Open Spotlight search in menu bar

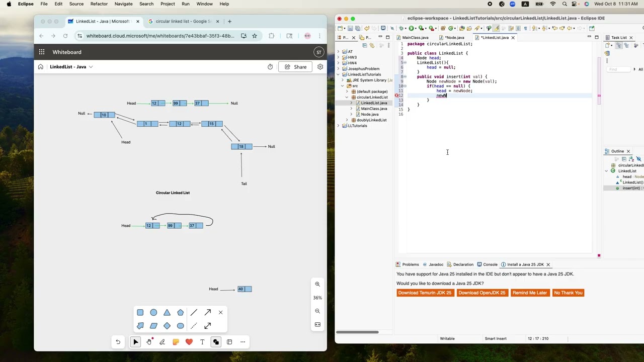pos(565,4)
